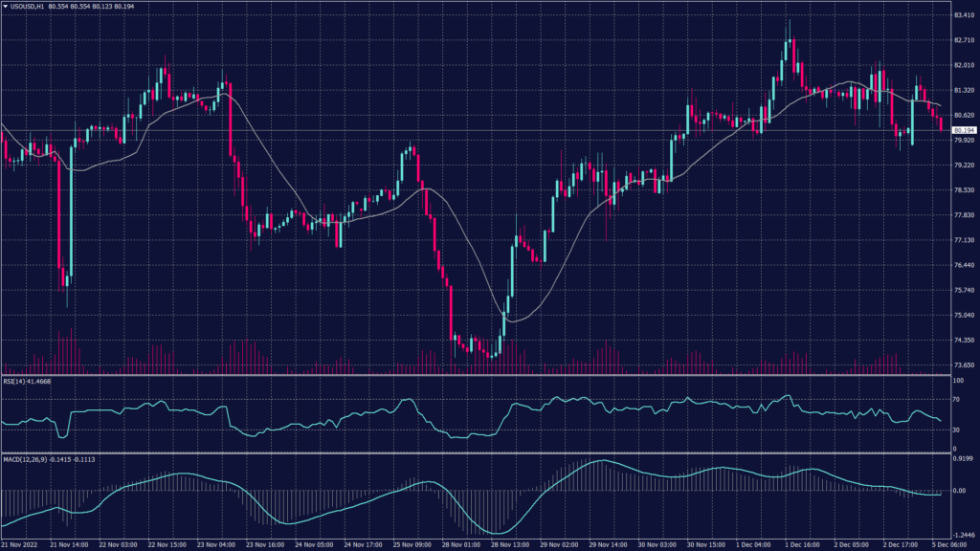Click the 78.530 price scale value
Viewport: 980px width, 551px height.
click(x=960, y=190)
